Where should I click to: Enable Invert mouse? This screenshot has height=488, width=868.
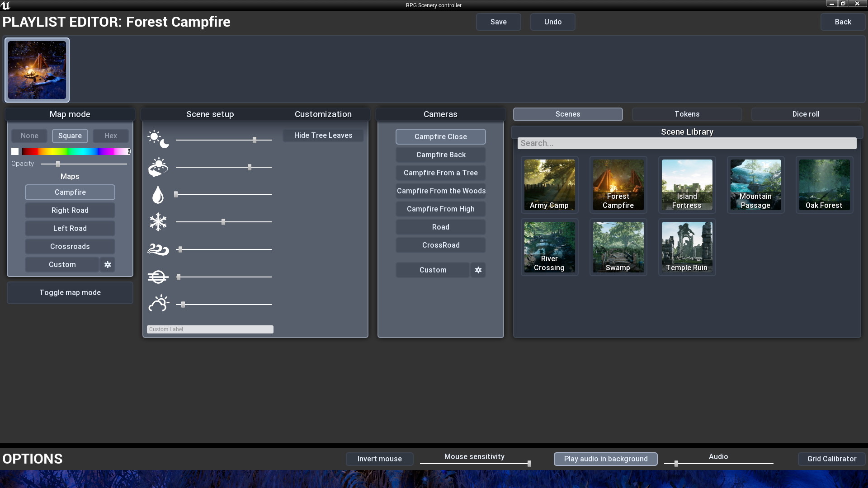click(379, 459)
